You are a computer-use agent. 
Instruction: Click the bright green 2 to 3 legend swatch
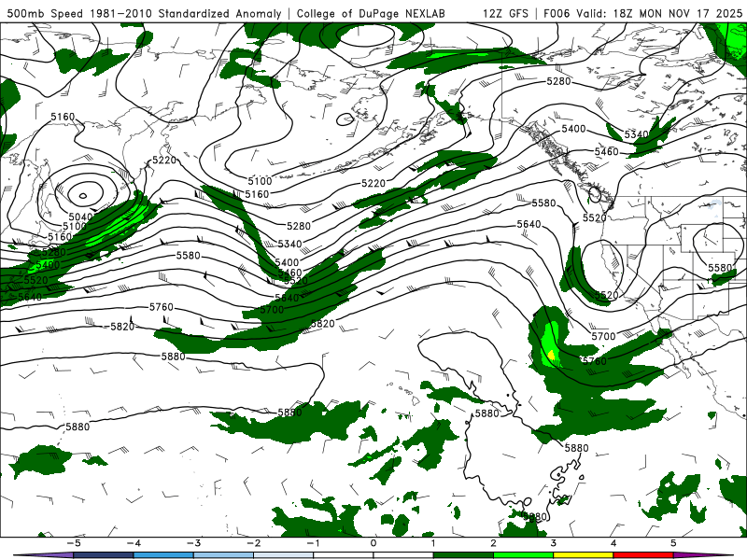point(523,555)
